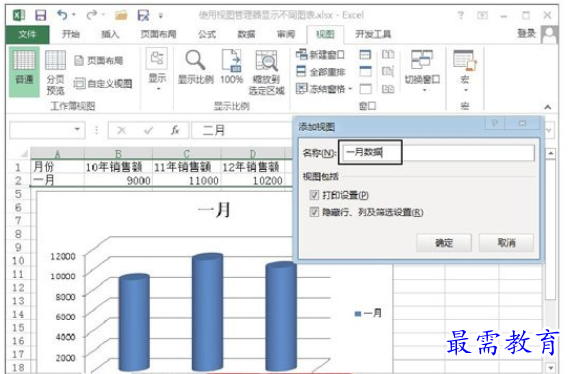The width and height of the screenshot is (568, 374).
Task: Click the chart title 一月
Action: 214,210
